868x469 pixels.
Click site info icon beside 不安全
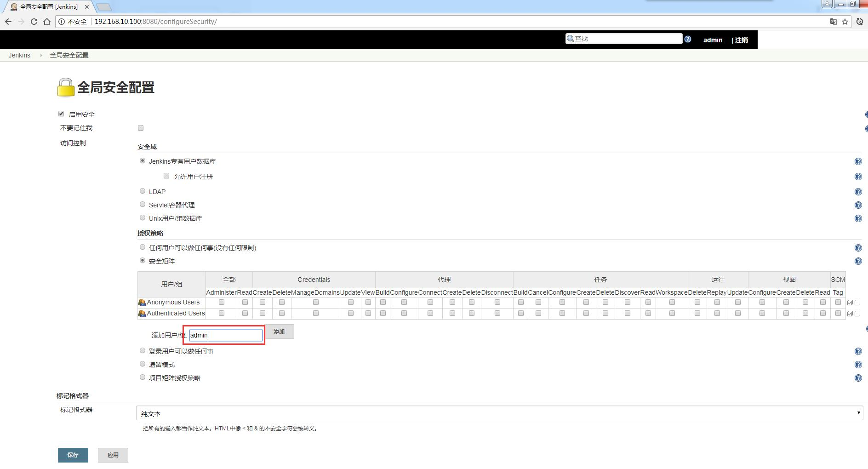(x=62, y=22)
